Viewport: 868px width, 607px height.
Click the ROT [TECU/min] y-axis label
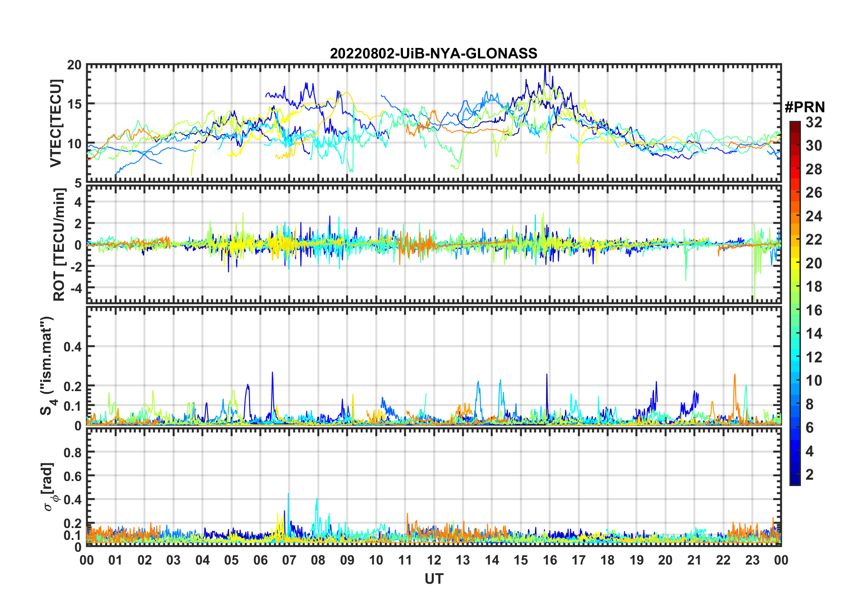(59, 245)
